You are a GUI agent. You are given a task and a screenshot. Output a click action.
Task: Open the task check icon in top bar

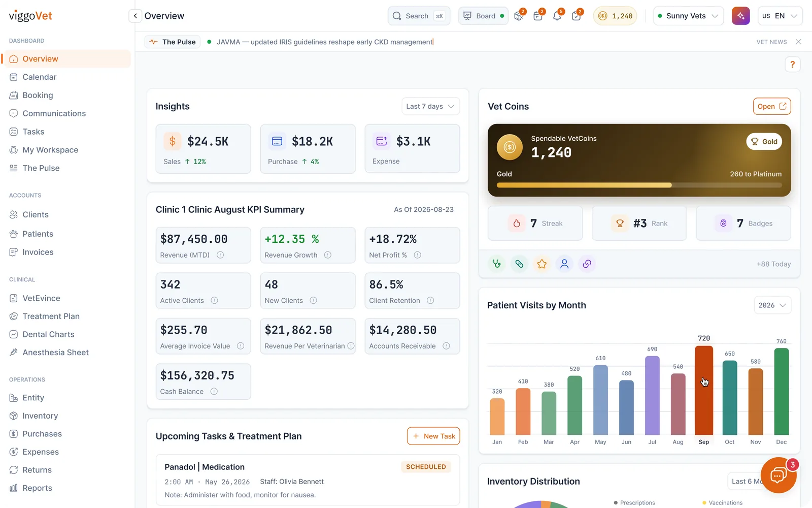coord(576,16)
